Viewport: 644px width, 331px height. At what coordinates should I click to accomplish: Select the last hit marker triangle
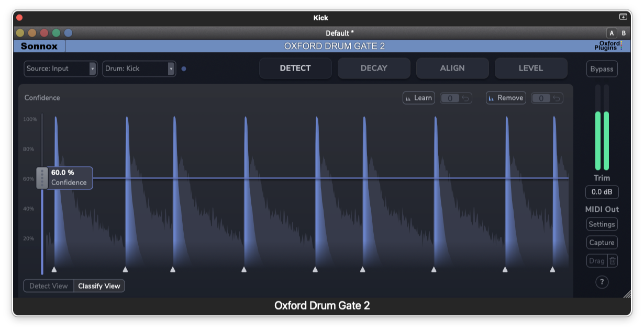point(552,269)
